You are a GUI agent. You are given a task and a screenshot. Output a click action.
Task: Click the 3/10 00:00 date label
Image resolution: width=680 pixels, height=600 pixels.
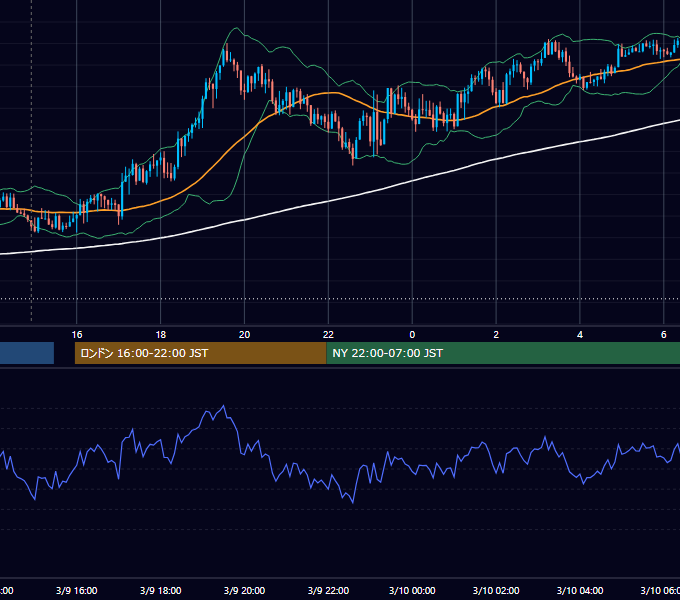(412, 590)
